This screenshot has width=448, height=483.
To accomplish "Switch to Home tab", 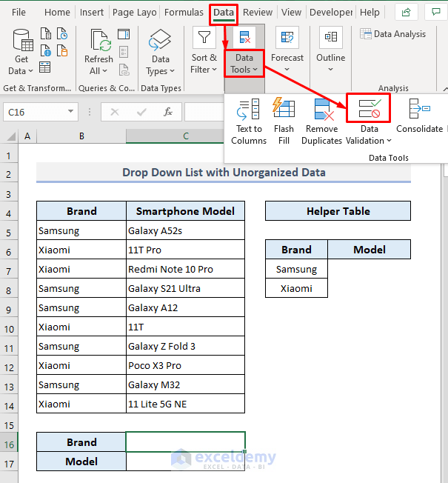I will pos(57,13).
